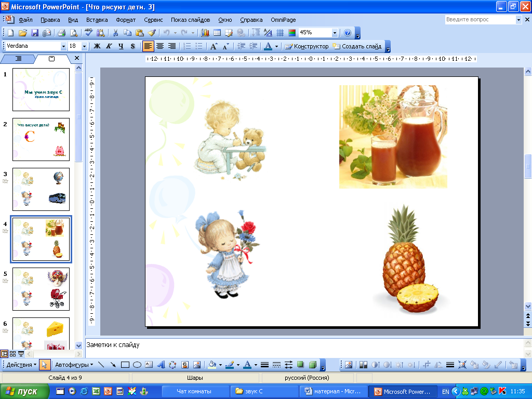
Task: Open Действия menu in drawing toolbar
Action: click(x=21, y=365)
